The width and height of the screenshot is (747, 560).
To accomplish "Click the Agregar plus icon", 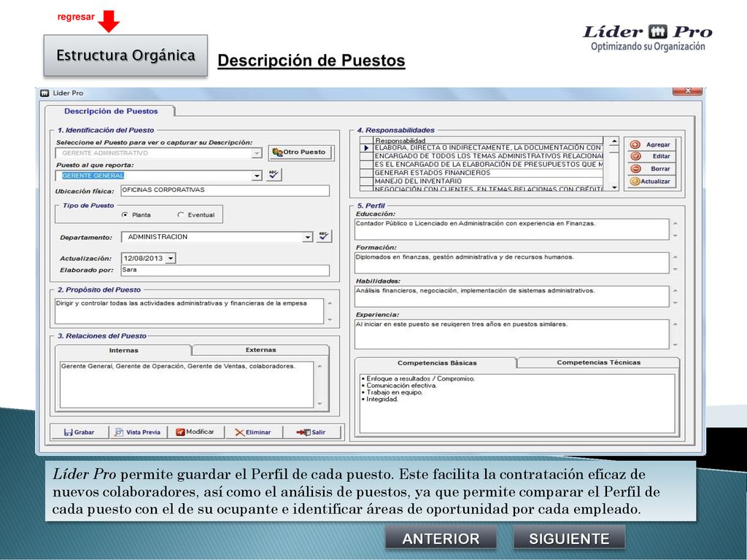I will point(635,144).
